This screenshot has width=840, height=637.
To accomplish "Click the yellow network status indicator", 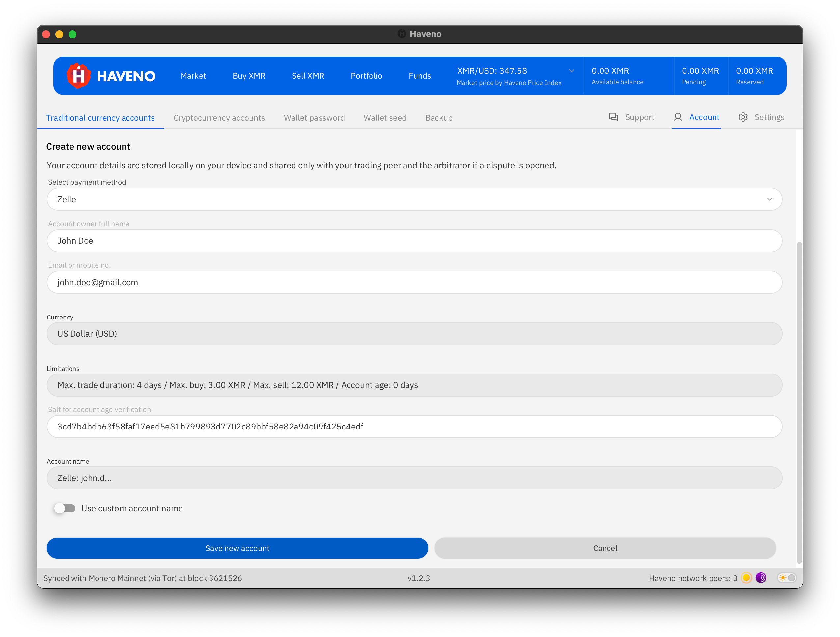I will tap(746, 578).
